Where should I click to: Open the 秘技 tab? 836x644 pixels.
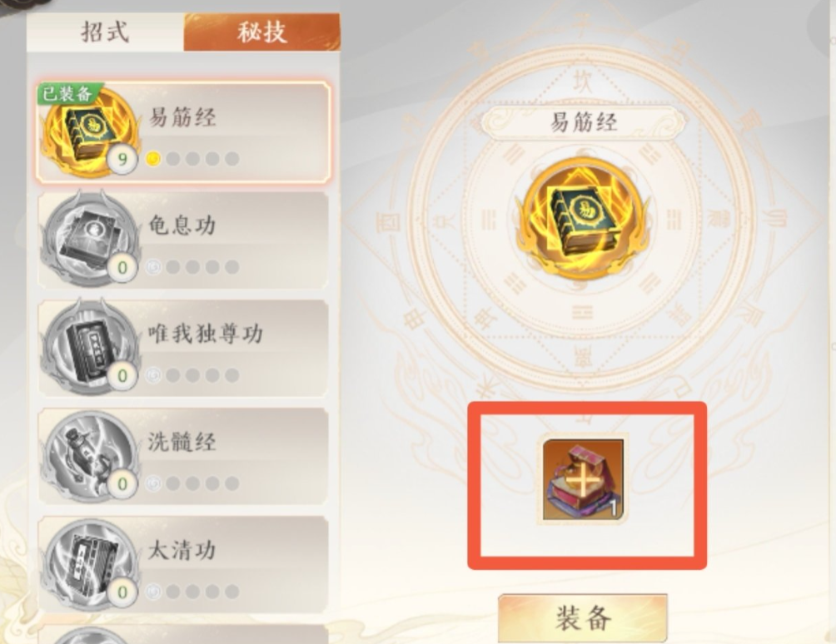(261, 32)
